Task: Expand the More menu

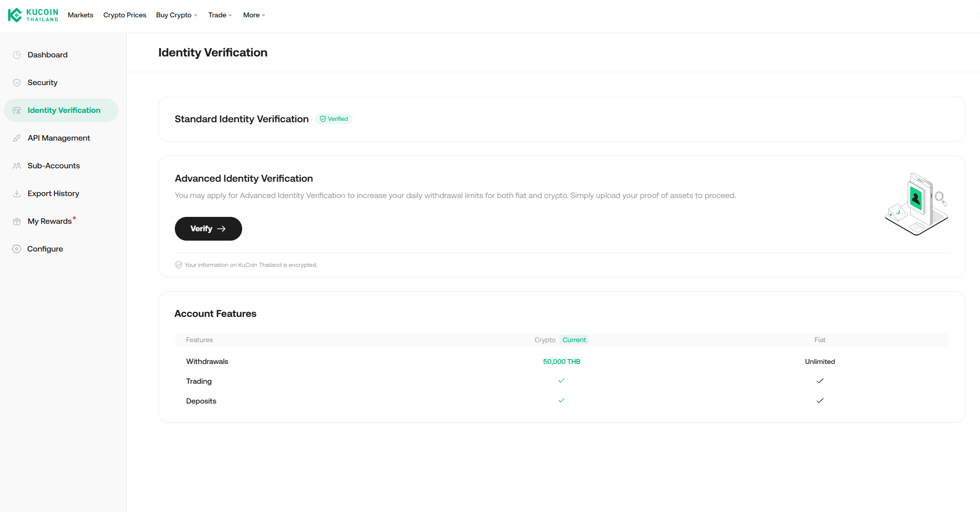Action: click(254, 15)
